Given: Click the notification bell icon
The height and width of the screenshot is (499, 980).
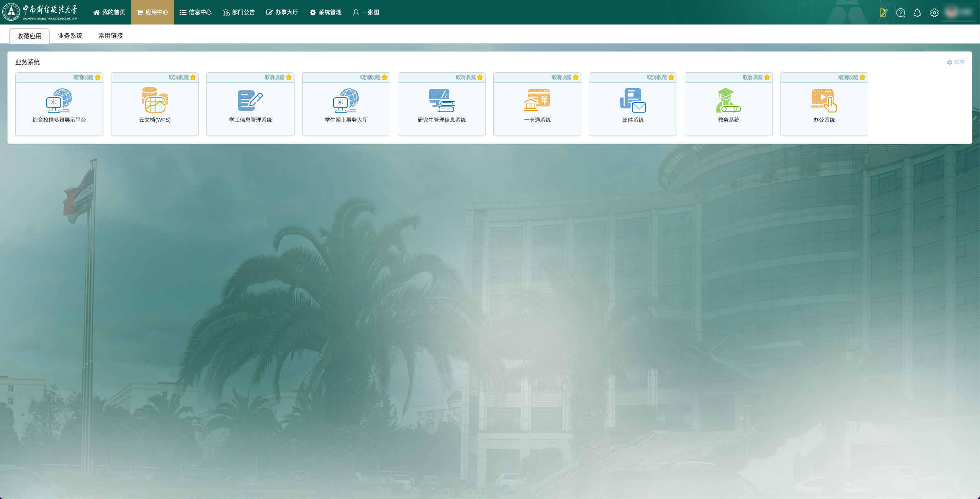Looking at the screenshot, I should (x=917, y=13).
